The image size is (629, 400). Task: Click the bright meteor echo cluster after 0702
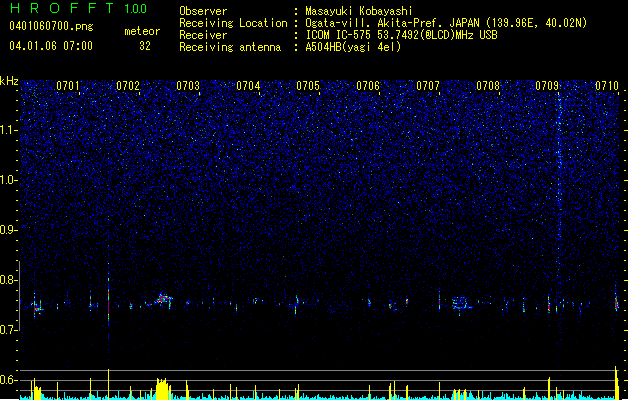(162, 299)
